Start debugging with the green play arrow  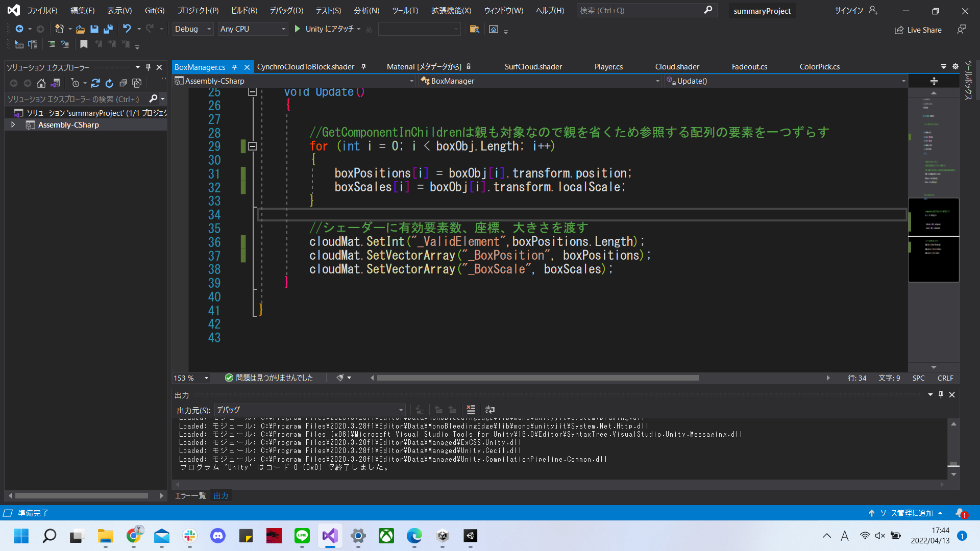tap(298, 29)
